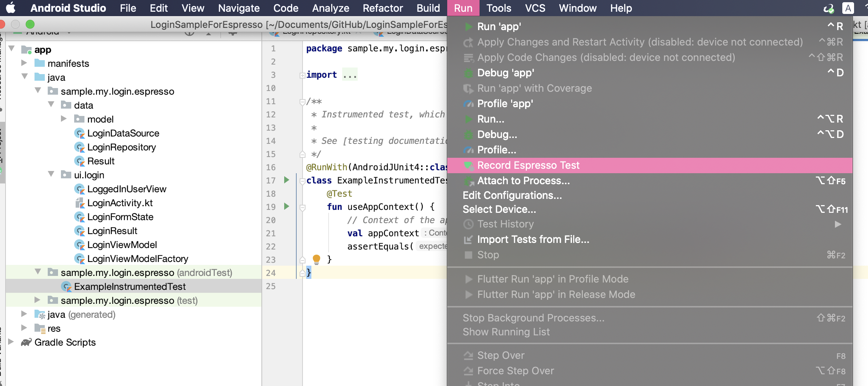Collapse the app module tree node
This screenshot has height=386, width=868.
tap(12, 49)
